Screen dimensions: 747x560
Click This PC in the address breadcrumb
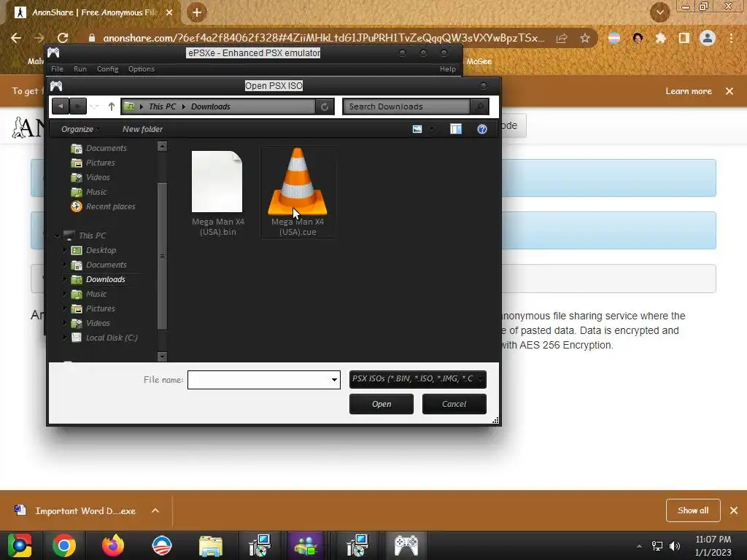point(162,106)
